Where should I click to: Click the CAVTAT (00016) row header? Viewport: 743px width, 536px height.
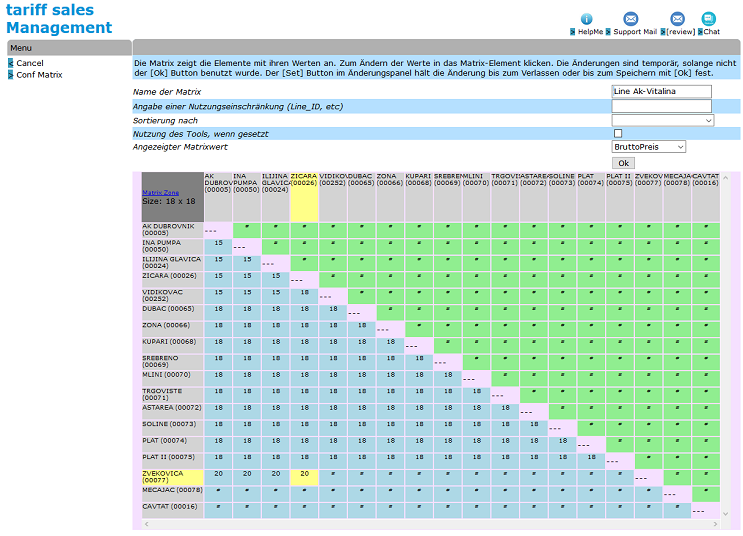(x=172, y=507)
